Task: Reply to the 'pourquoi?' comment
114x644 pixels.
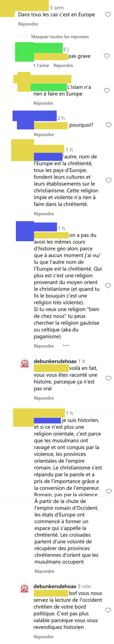Action: point(44,135)
